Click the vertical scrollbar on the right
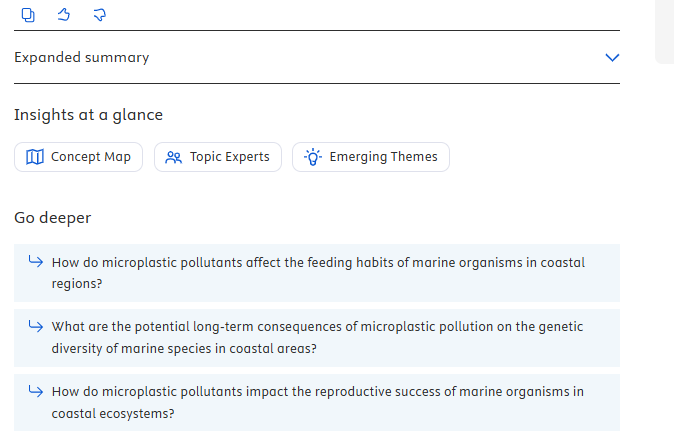 (664, 32)
